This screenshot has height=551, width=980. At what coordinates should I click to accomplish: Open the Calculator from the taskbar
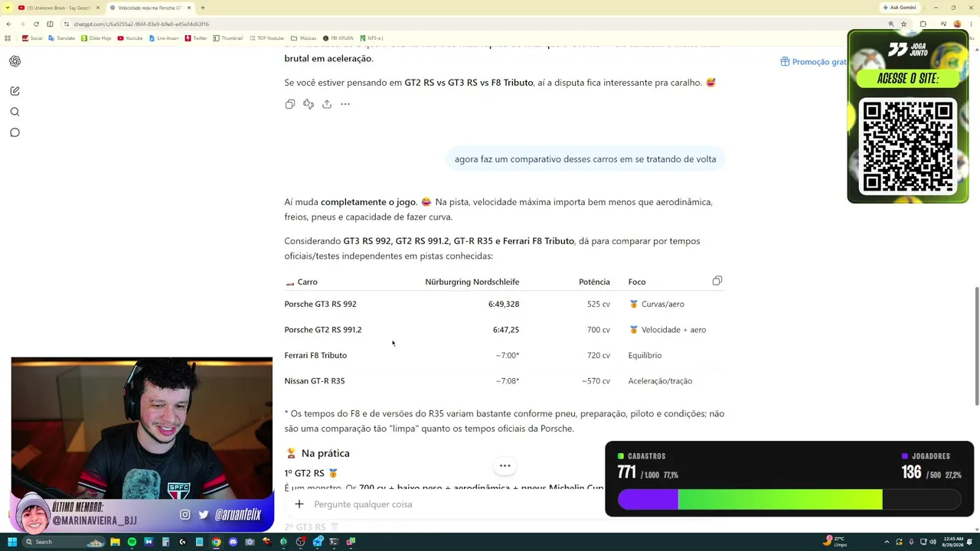[x=165, y=542]
